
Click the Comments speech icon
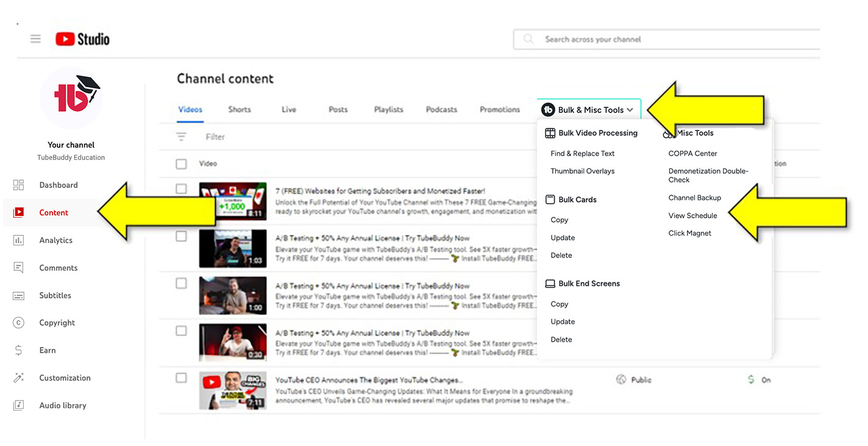click(18, 268)
